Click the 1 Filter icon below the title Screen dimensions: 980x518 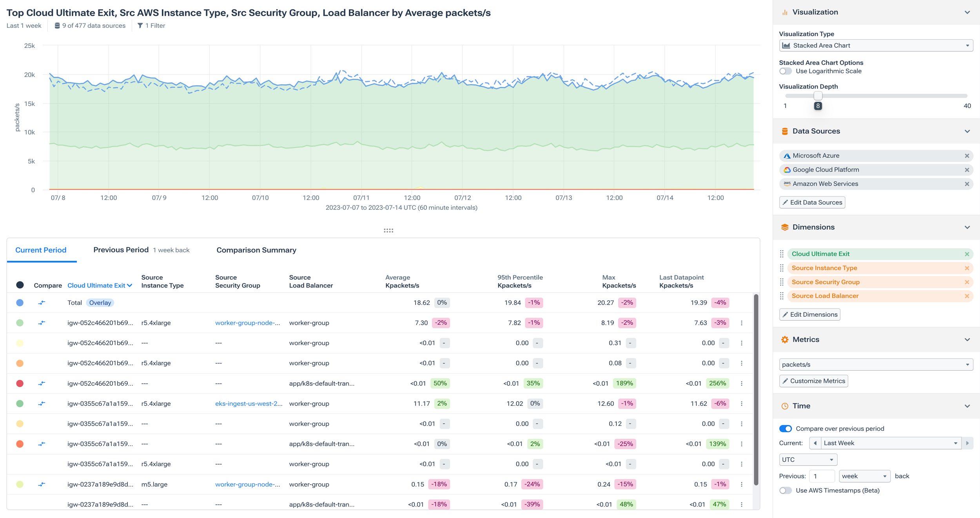point(140,25)
